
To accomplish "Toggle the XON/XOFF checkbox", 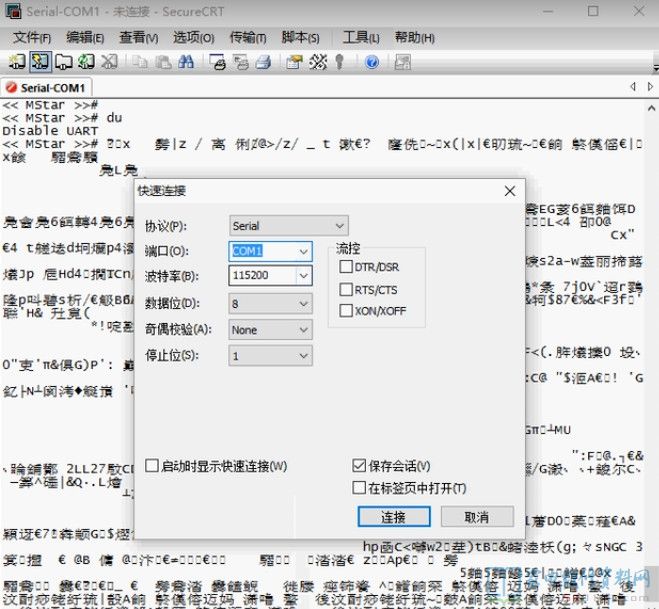I will [346, 311].
